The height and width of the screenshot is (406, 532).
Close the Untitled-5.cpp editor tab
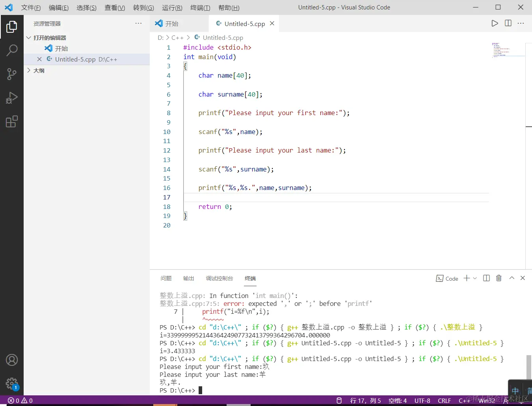(x=272, y=24)
